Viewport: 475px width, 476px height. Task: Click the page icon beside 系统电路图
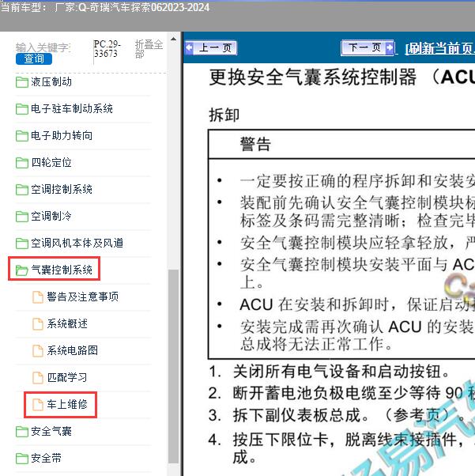(38, 350)
